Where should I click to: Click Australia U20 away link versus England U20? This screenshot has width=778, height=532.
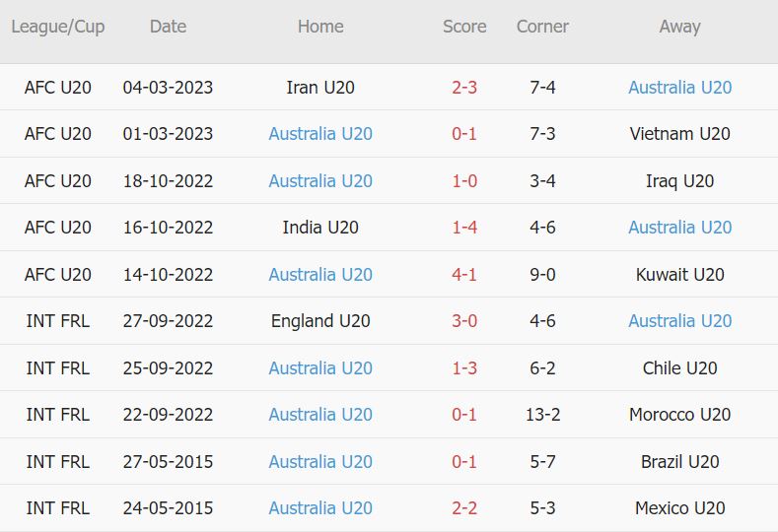[679, 321]
